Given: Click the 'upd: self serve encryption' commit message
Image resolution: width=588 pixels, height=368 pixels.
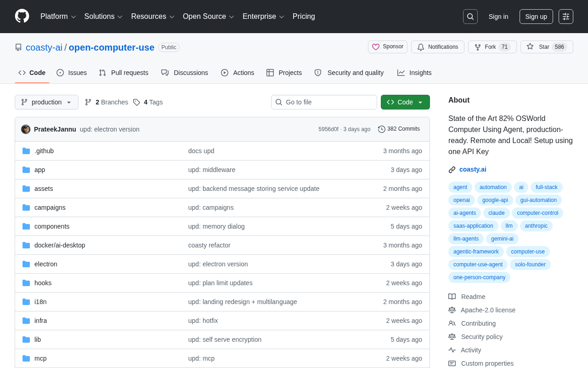Looking at the screenshot, I should pos(225,339).
